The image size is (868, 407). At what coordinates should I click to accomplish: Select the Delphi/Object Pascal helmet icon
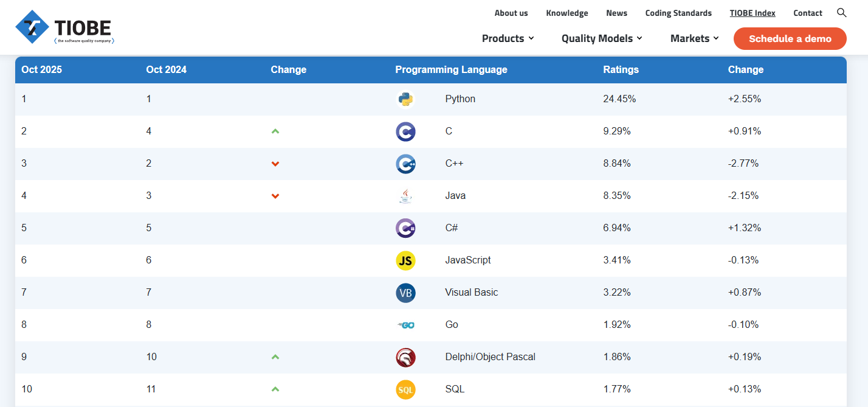pos(405,357)
